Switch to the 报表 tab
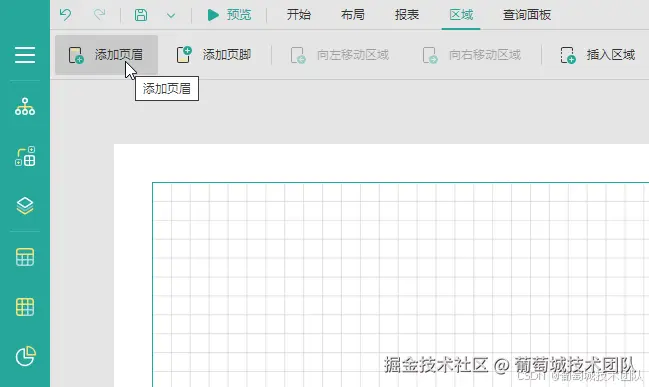The image size is (649, 387). pyautogui.click(x=407, y=15)
